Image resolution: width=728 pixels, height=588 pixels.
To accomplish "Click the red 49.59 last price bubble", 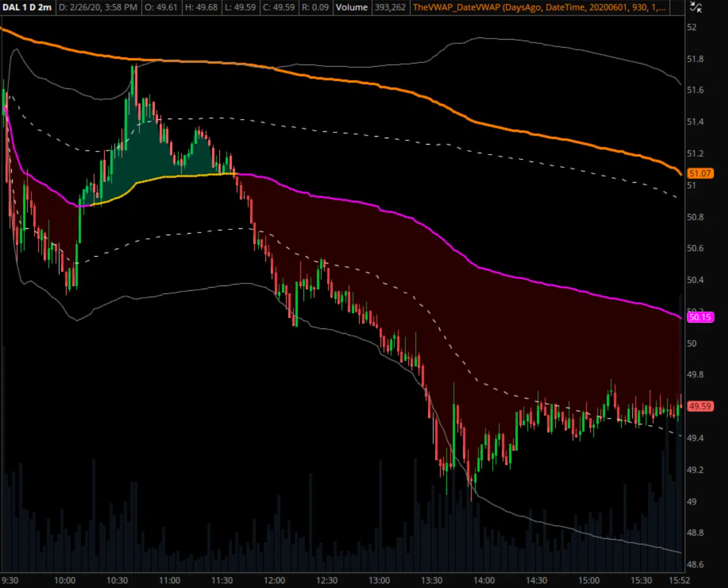I will [x=700, y=406].
